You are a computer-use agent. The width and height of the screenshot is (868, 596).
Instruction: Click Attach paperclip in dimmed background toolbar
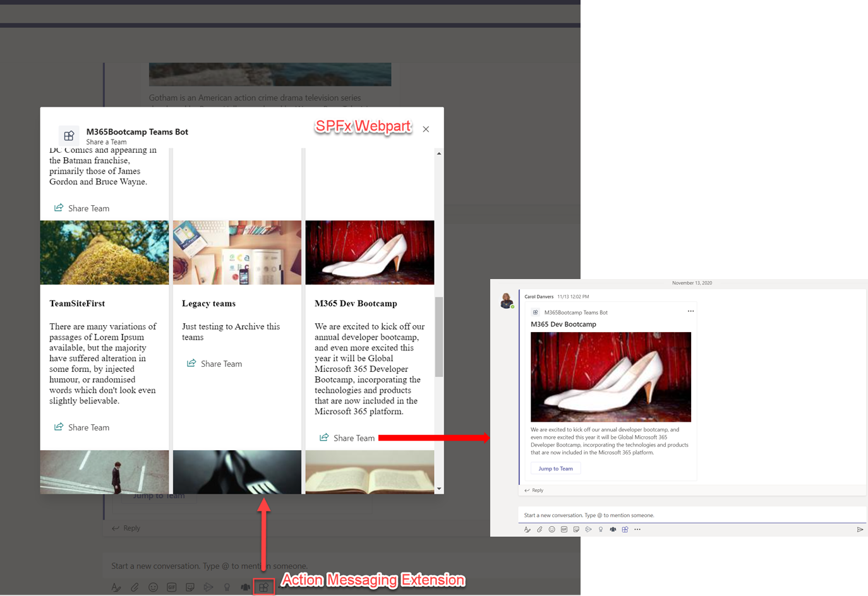coord(135,587)
